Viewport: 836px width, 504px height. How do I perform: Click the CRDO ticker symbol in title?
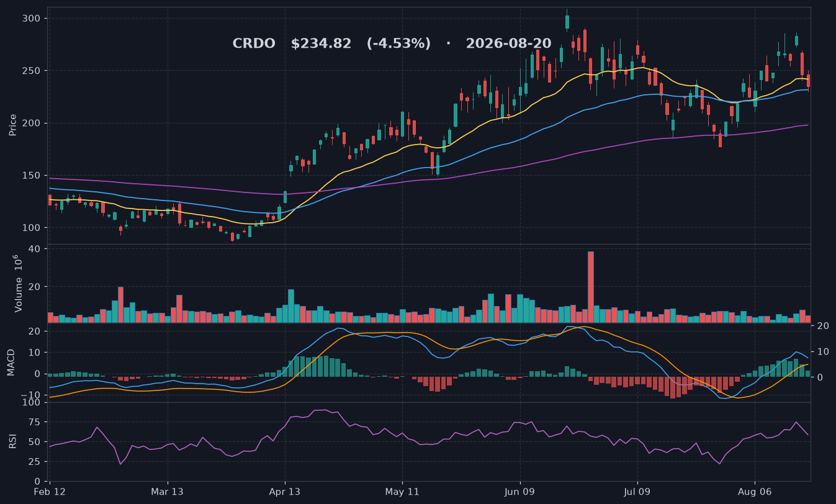(254, 44)
